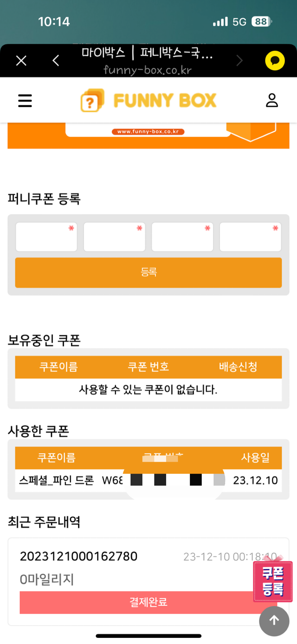Tap the Funny Box logo
The width and height of the screenshot is (297, 644).
pyautogui.click(x=148, y=101)
